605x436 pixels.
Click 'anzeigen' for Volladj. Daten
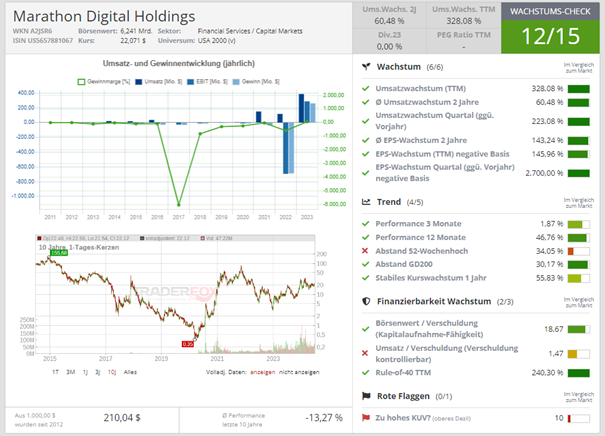tap(262, 372)
